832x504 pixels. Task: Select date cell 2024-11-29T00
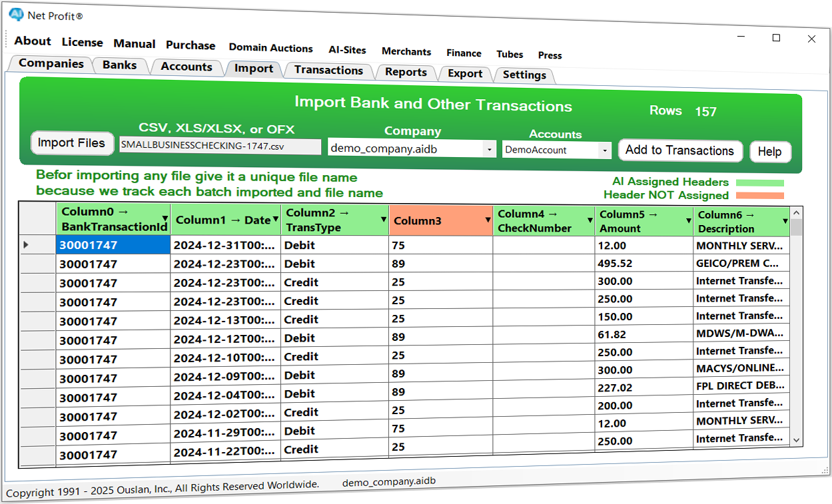226,433
